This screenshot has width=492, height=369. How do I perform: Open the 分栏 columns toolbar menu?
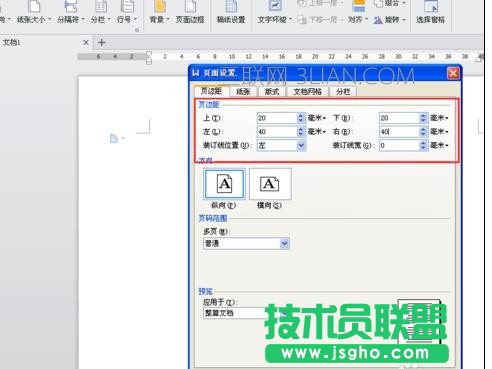point(100,13)
